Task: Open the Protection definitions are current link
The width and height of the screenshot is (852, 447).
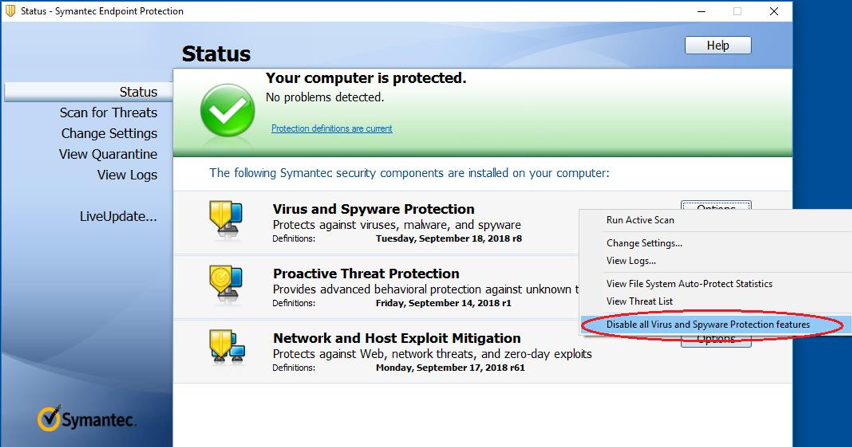Action: (x=331, y=129)
